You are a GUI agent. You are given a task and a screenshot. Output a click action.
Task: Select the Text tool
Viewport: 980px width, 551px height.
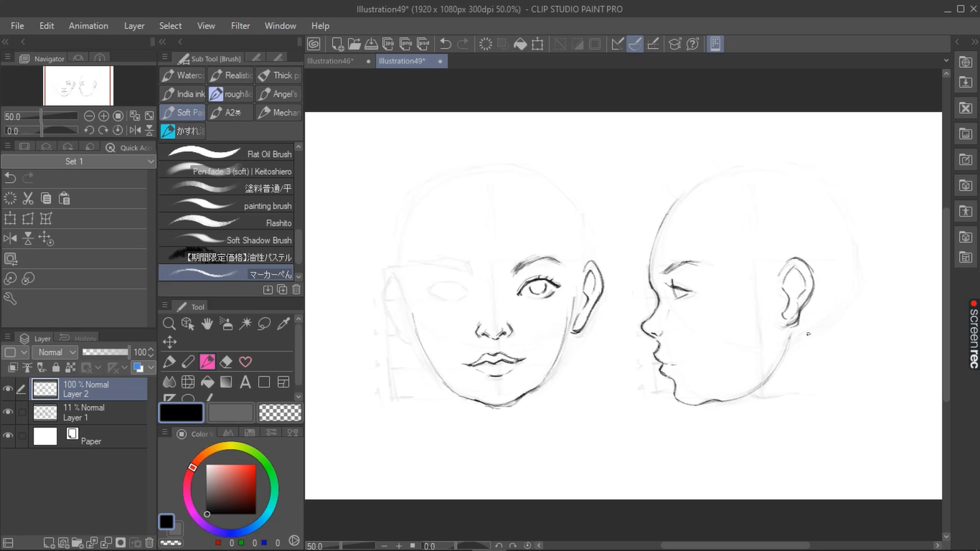coord(245,382)
